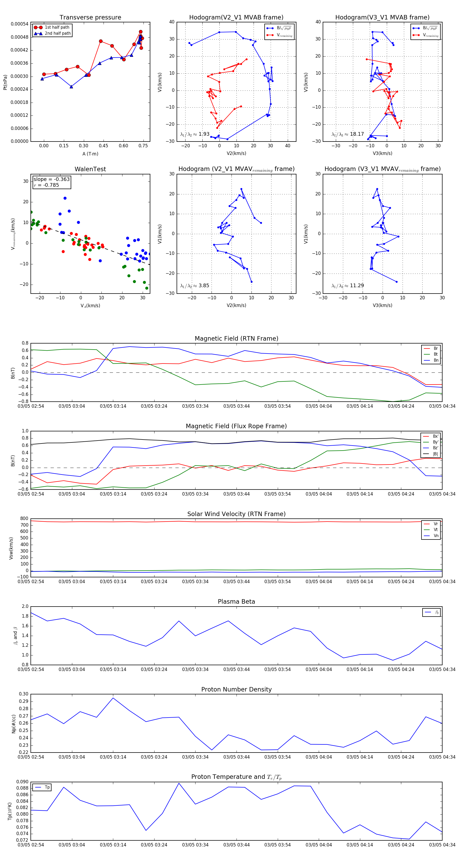Screen dimensions: 473x868
Task: Click the "0.00054" tick label in Transverse pressure
Action: click(19, 24)
